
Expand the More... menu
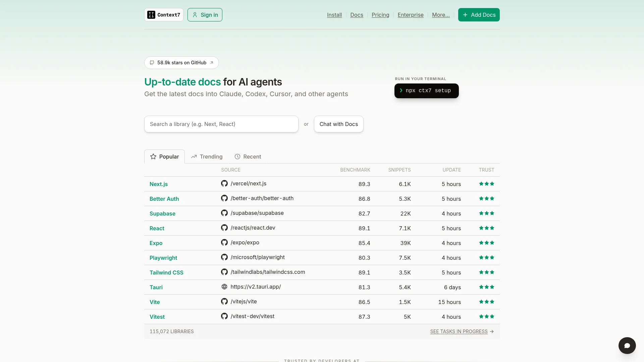441,15
